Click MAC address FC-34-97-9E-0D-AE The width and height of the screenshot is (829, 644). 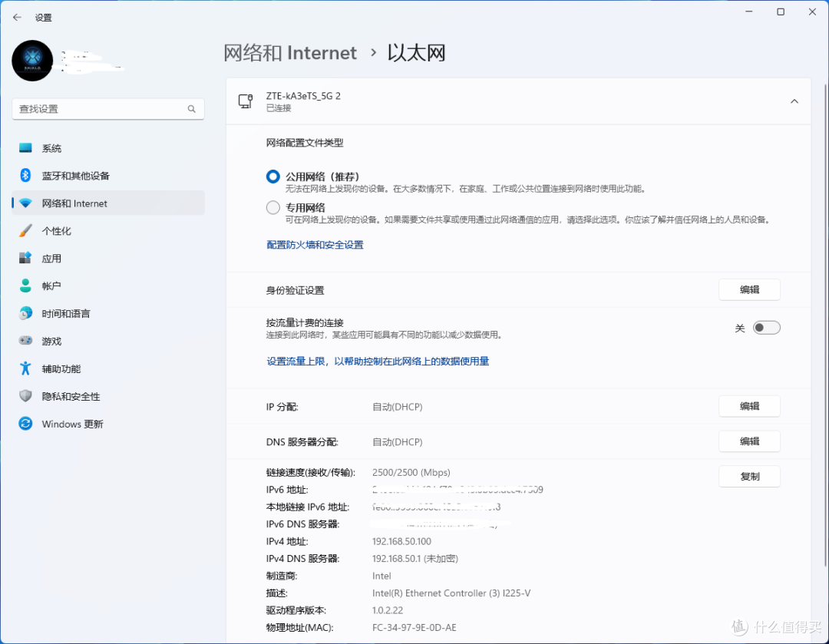pos(414,628)
